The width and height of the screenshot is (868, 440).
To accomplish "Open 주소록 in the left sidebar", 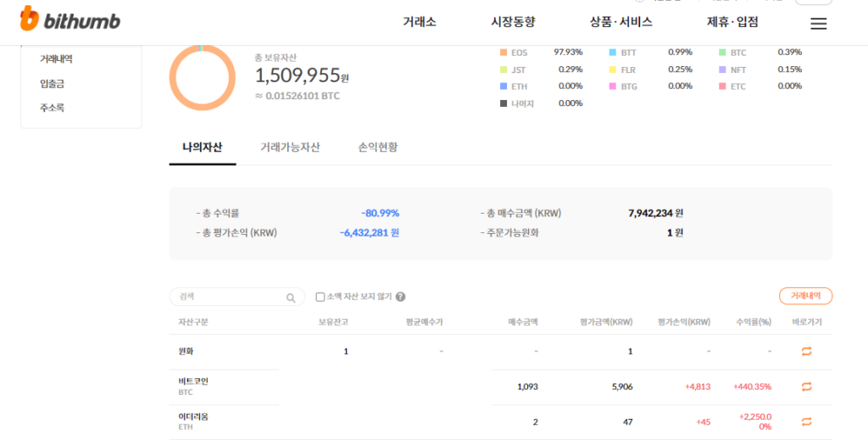I will (52, 108).
